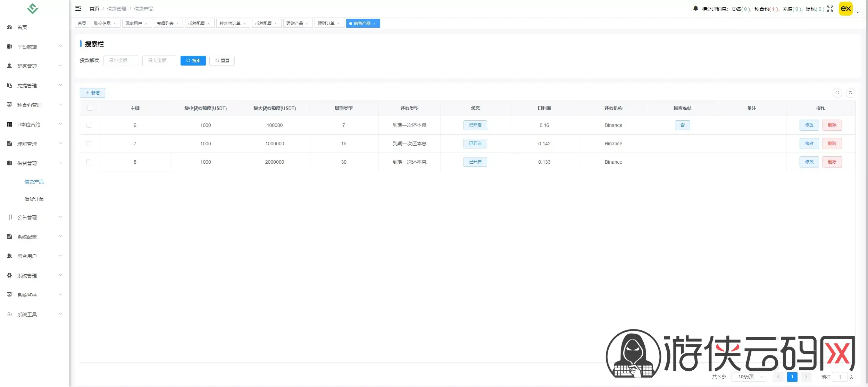
Task: Check the checkbox for row with key 8
Action: point(89,162)
